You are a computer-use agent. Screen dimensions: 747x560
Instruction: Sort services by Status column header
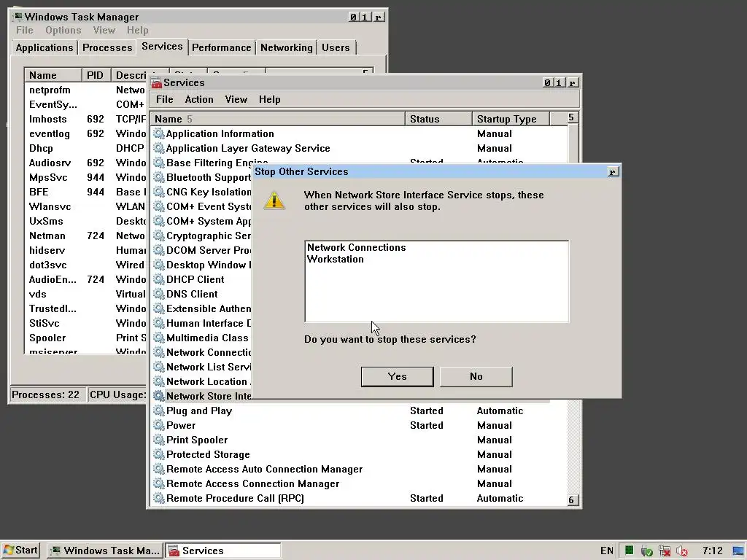pyautogui.click(x=438, y=119)
